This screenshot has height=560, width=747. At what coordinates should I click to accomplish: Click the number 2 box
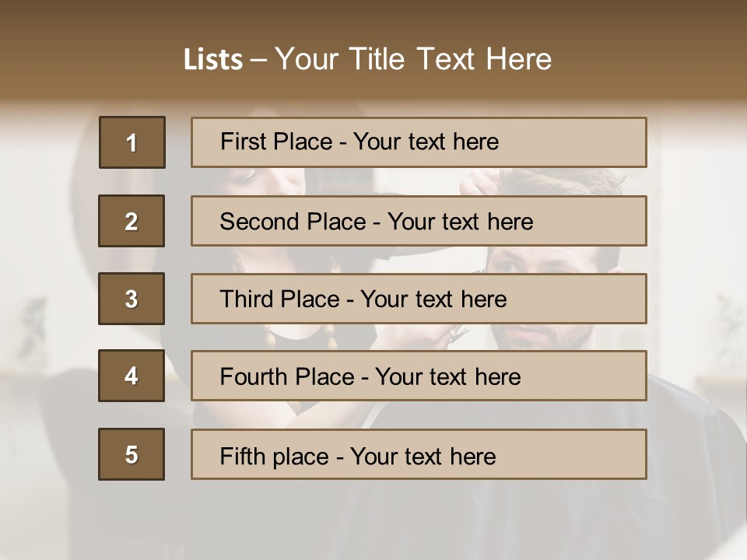(x=132, y=221)
